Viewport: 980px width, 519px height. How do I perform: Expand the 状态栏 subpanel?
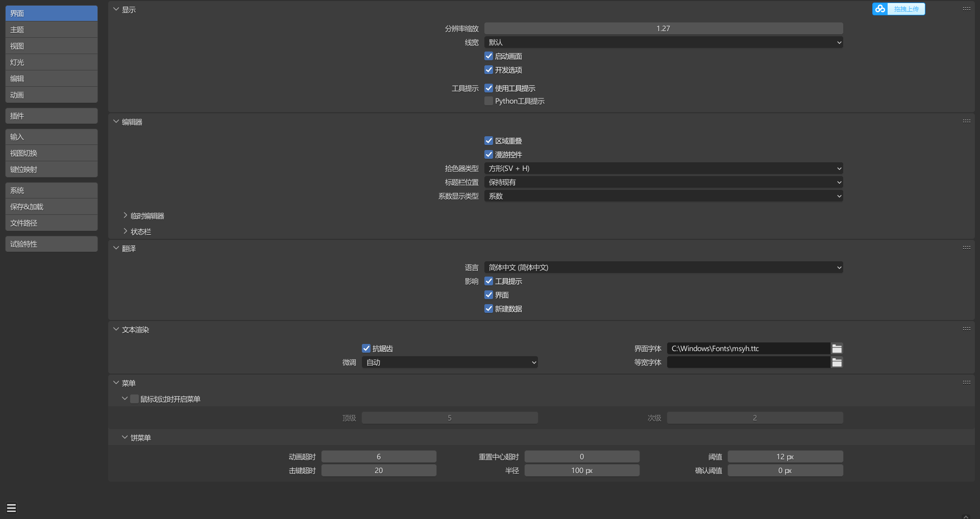[x=126, y=232]
